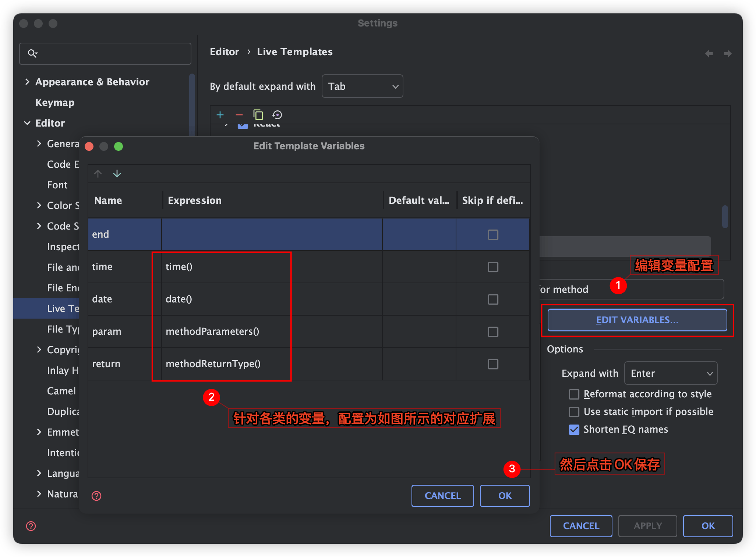Open the Duplicates settings page
This screenshot has height=557, width=756.
point(63,411)
